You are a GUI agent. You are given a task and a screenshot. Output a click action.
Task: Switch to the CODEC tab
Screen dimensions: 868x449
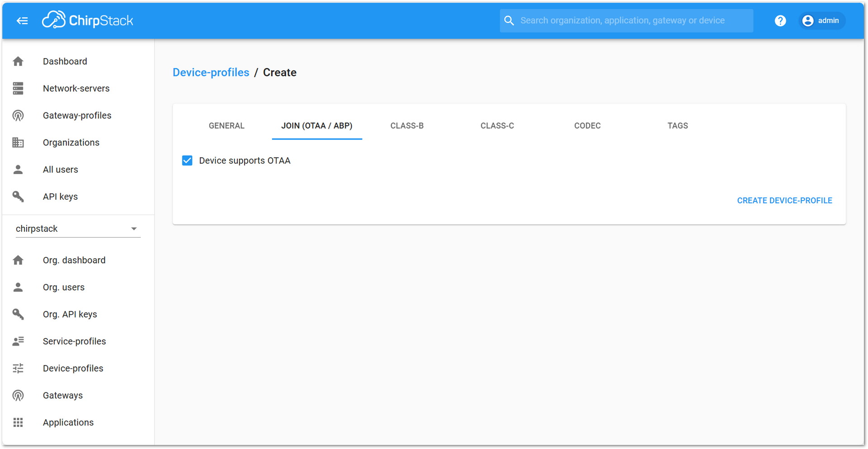click(x=587, y=126)
